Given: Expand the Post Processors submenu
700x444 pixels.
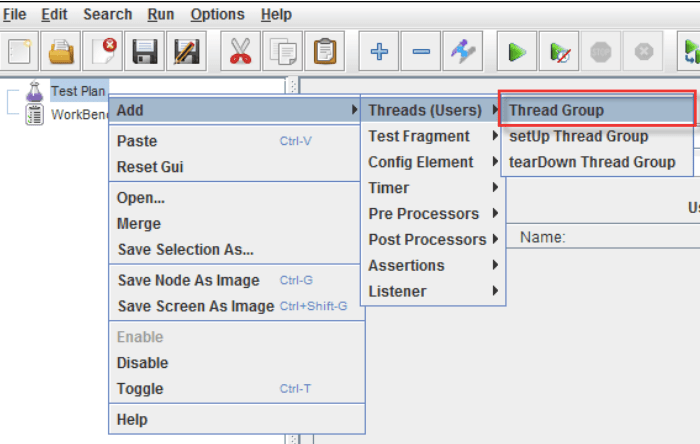Looking at the screenshot, I should click(x=433, y=240).
